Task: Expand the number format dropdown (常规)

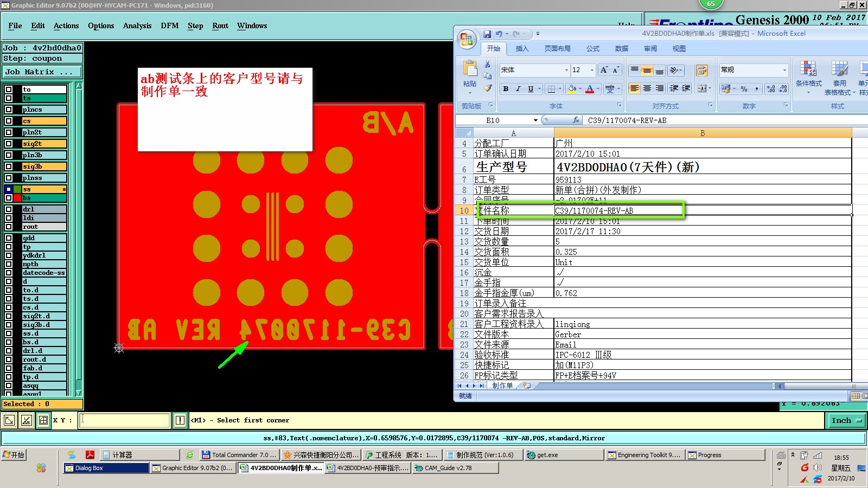Action: point(784,70)
